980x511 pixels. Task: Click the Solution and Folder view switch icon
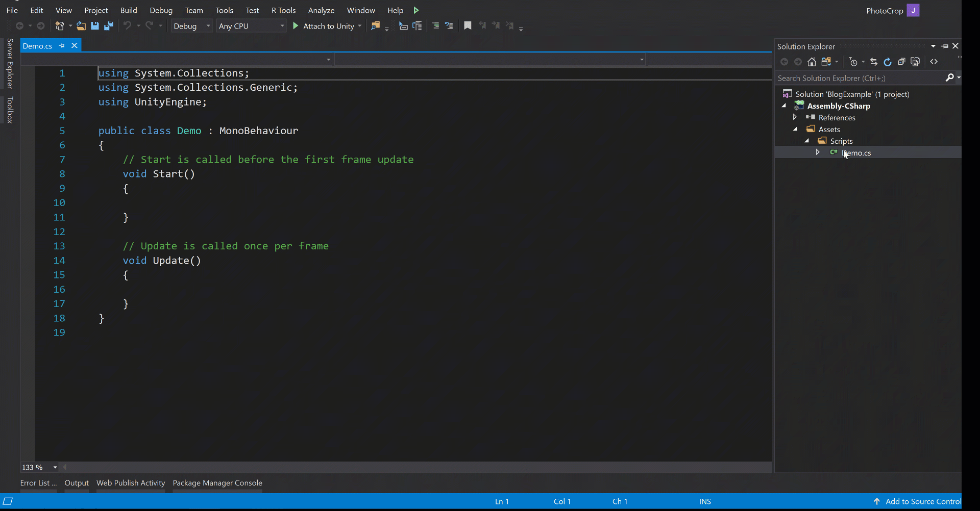click(x=826, y=62)
